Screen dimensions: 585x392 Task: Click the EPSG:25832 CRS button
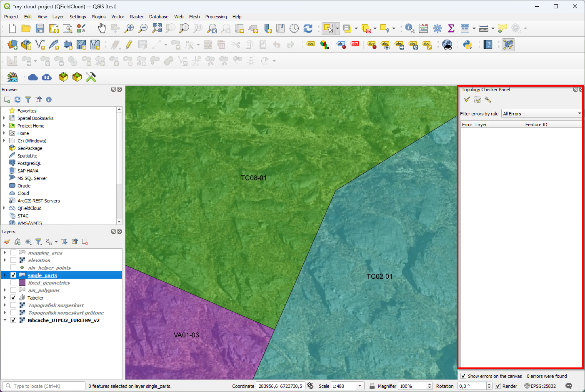point(540,386)
